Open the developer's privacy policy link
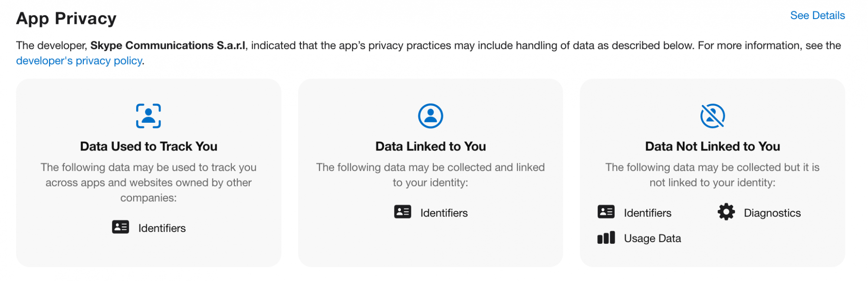This screenshot has height=281, width=868. point(79,61)
